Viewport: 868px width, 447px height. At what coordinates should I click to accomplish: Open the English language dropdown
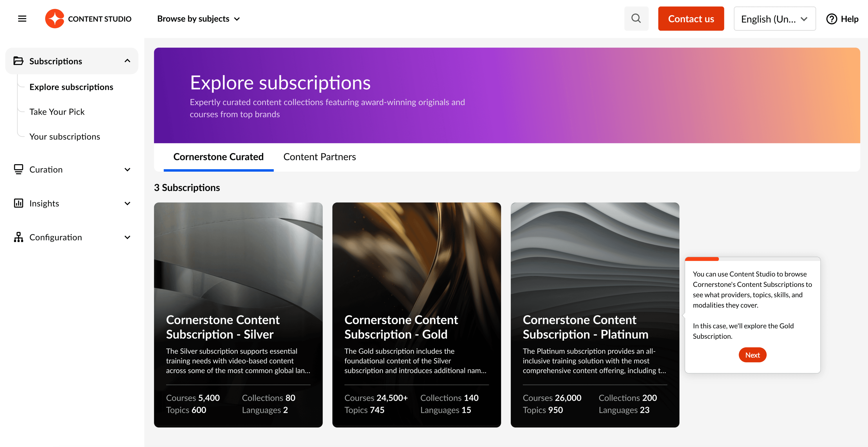[x=774, y=19]
